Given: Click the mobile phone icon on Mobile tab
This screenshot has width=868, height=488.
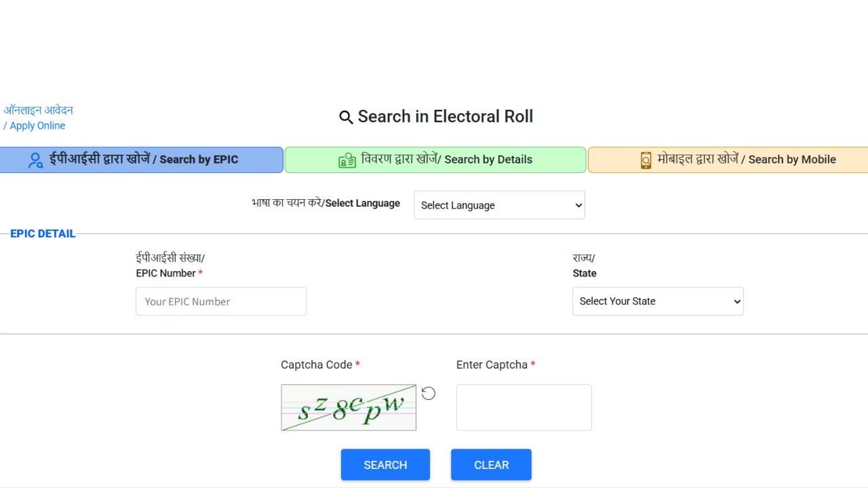Looking at the screenshot, I should click(646, 160).
